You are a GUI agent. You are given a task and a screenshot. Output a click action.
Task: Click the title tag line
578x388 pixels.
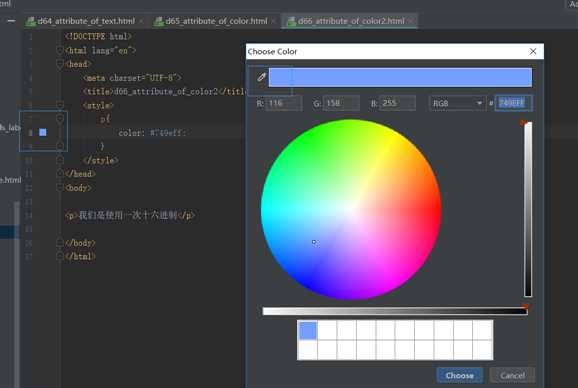[164, 91]
